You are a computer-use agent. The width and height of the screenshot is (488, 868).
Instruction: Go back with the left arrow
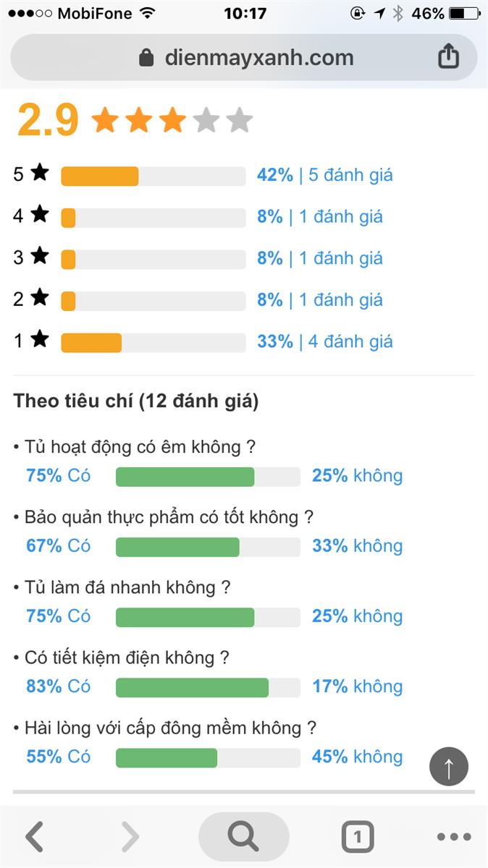point(35,837)
